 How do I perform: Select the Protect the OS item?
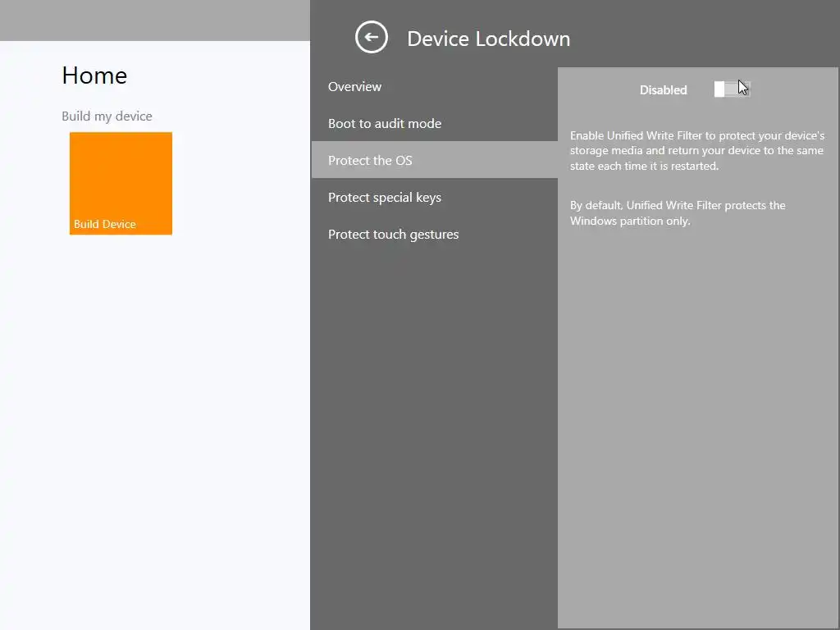370,161
